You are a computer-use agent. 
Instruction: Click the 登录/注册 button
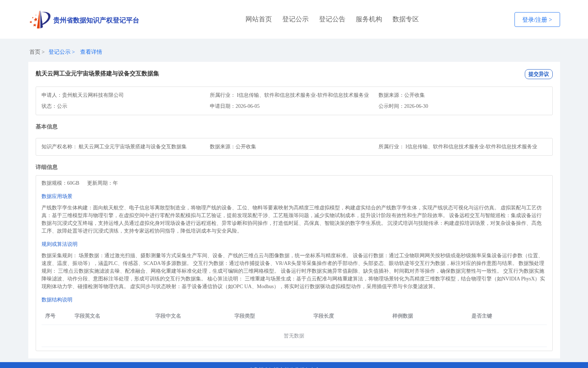click(x=537, y=20)
